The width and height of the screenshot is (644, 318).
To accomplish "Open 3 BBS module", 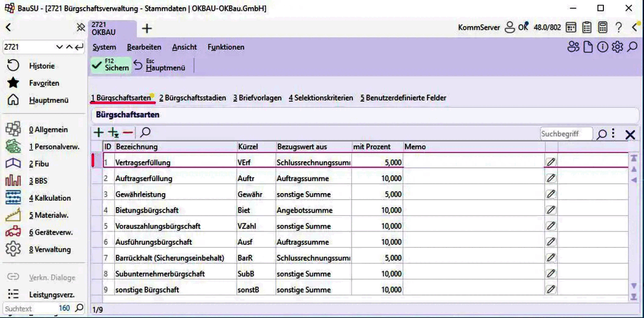I will (x=38, y=181).
